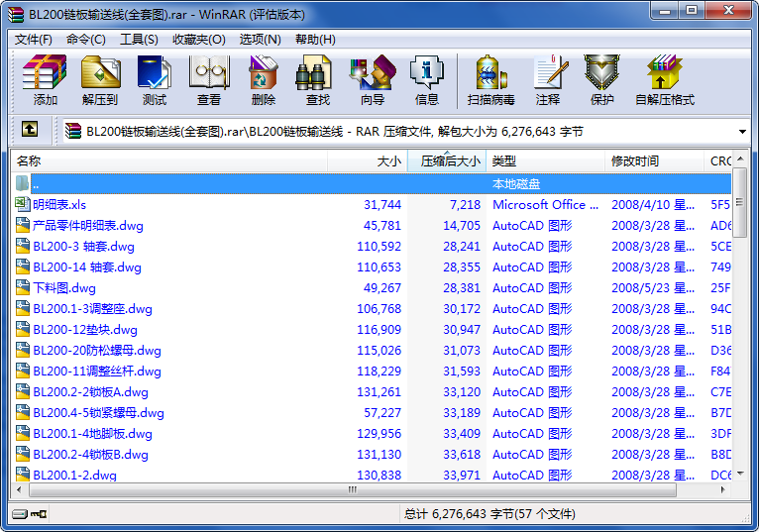
Task: Open the 文件(F) menu
Action: click(x=34, y=40)
